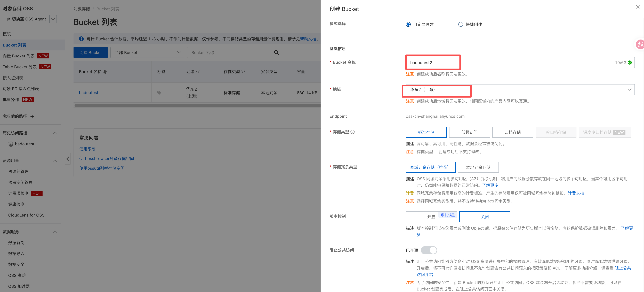This screenshot has width=644, height=292.
Task: Choose 归档存储 storage type
Action: (x=512, y=132)
